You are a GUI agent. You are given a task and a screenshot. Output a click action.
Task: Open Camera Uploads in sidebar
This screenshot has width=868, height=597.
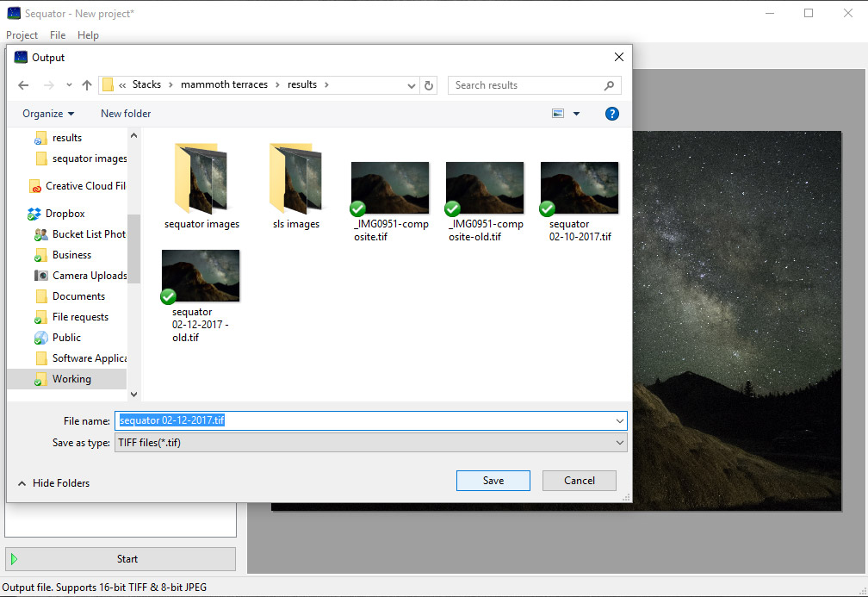[x=80, y=276]
